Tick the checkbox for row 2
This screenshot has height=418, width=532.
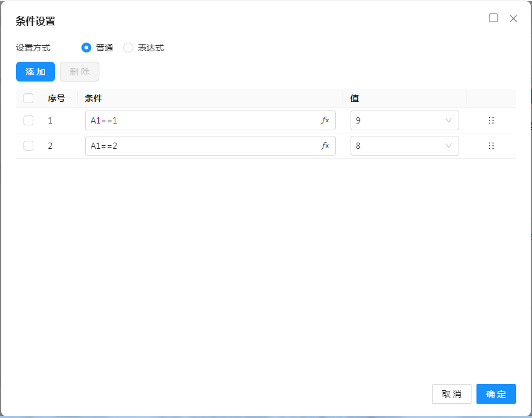click(28, 146)
